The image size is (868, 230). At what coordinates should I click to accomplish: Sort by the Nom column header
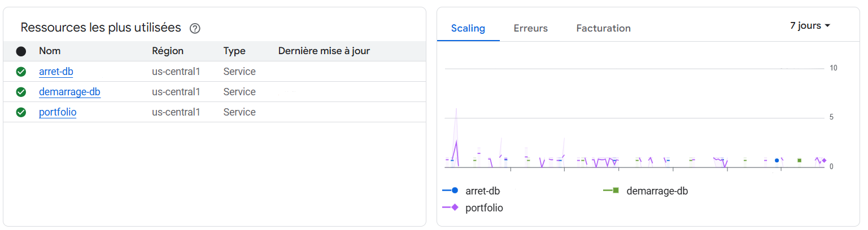[x=50, y=51]
